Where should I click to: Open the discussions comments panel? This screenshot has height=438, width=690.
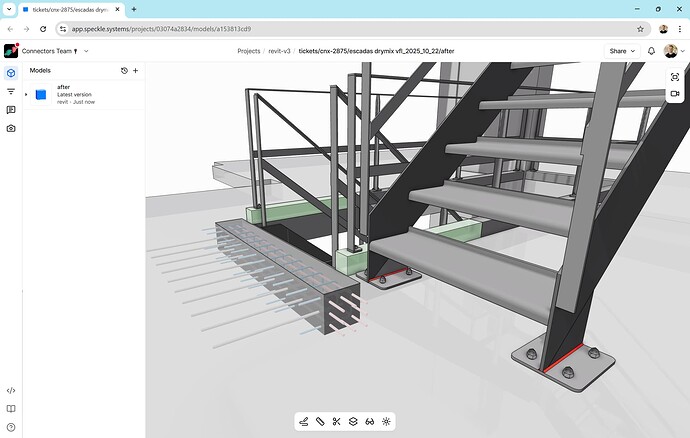(x=11, y=110)
